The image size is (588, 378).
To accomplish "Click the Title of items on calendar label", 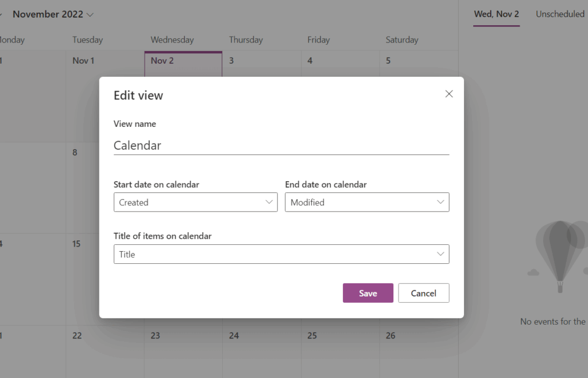I will tap(163, 236).
